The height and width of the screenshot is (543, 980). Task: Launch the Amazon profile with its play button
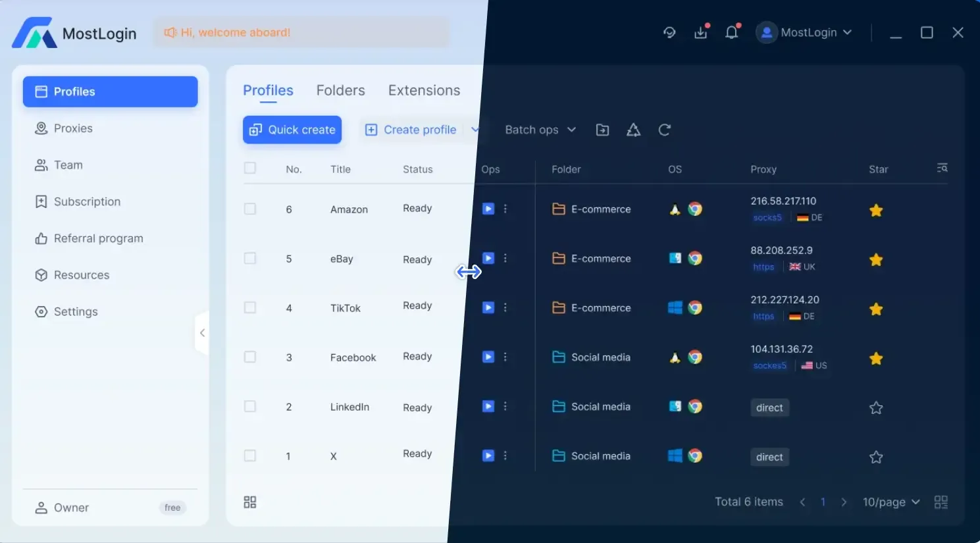coord(488,209)
